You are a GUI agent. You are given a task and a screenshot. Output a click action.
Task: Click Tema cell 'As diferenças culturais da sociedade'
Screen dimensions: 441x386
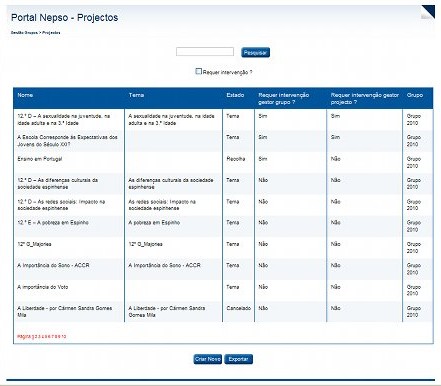point(171,183)
